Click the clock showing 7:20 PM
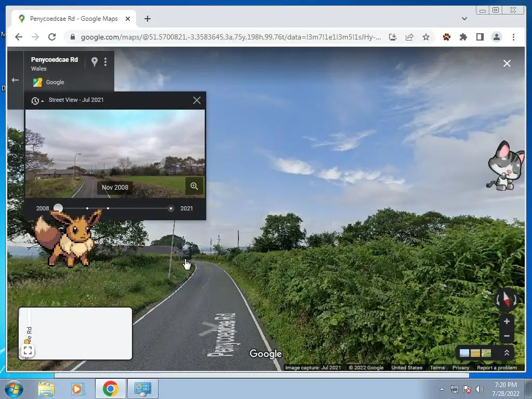The height and width of the screenshot is (399, 532). tap(506, 389)
